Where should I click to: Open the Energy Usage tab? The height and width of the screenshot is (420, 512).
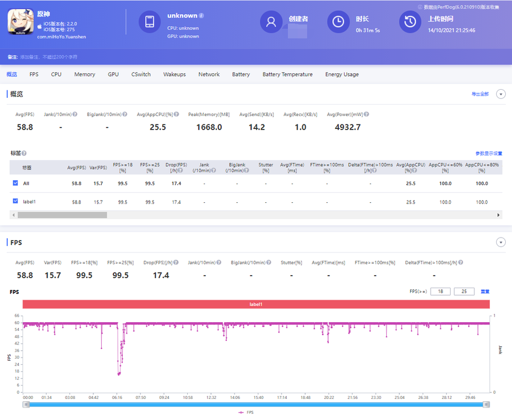coord(342,74)
